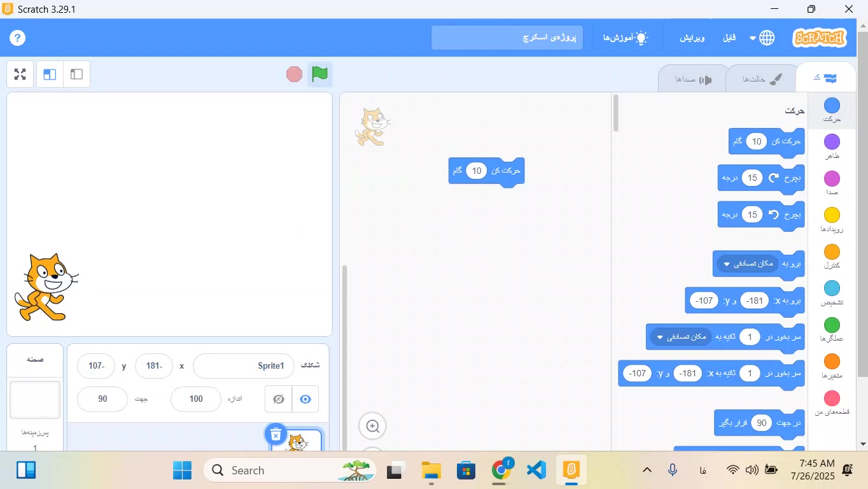Select the Operators (عملگرها) block category
This screenshot has width=868, height=489.
point(832,329)
